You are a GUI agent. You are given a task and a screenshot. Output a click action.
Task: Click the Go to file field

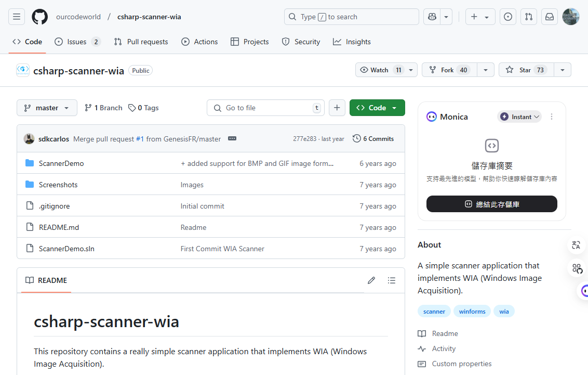(x=265, y=108)
